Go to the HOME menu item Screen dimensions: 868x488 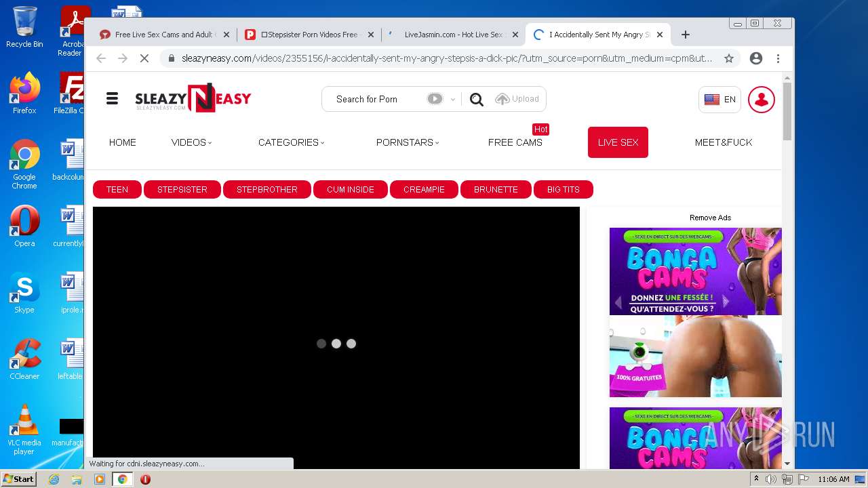(x=123, y=142)
